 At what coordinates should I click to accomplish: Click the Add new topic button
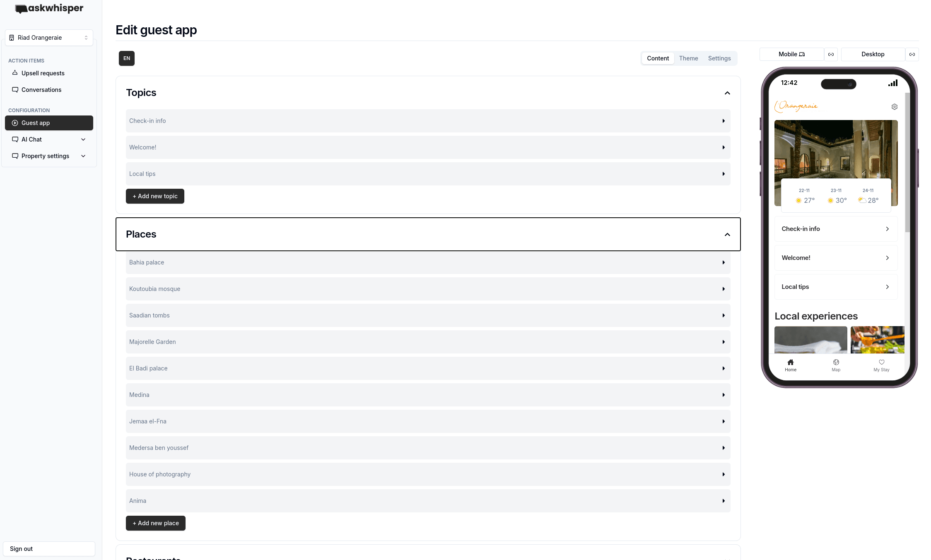pyautogui.click(x=155, y=196)
